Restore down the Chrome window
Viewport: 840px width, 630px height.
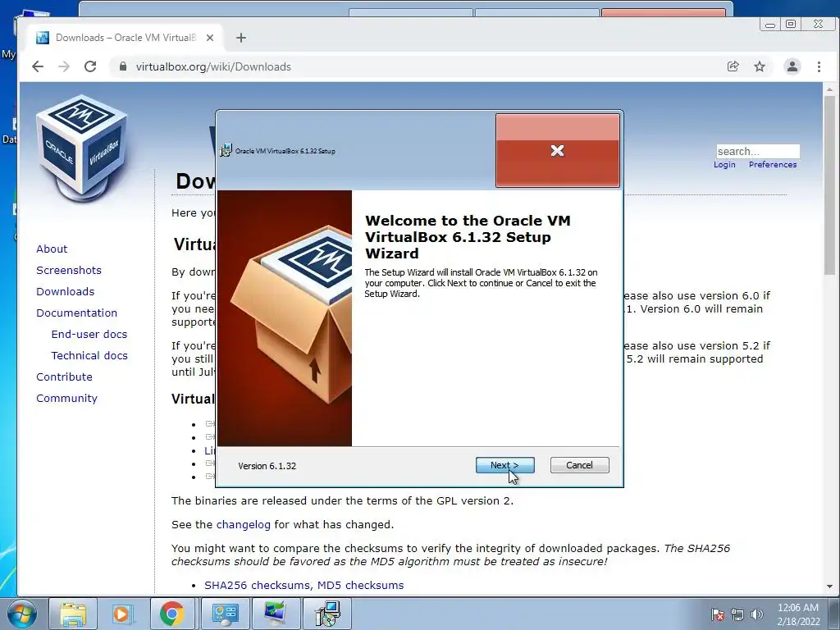click(x=791, y=24)
